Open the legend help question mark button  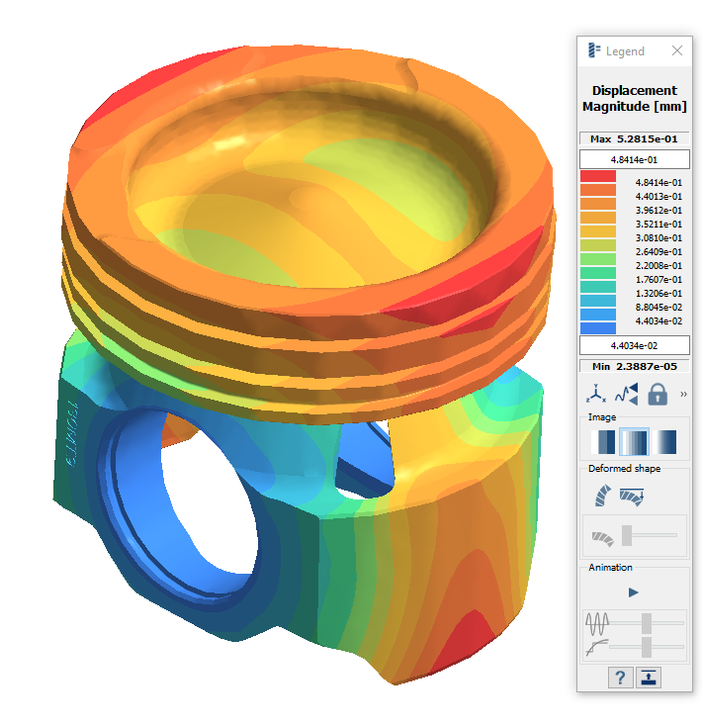[620, 678]
